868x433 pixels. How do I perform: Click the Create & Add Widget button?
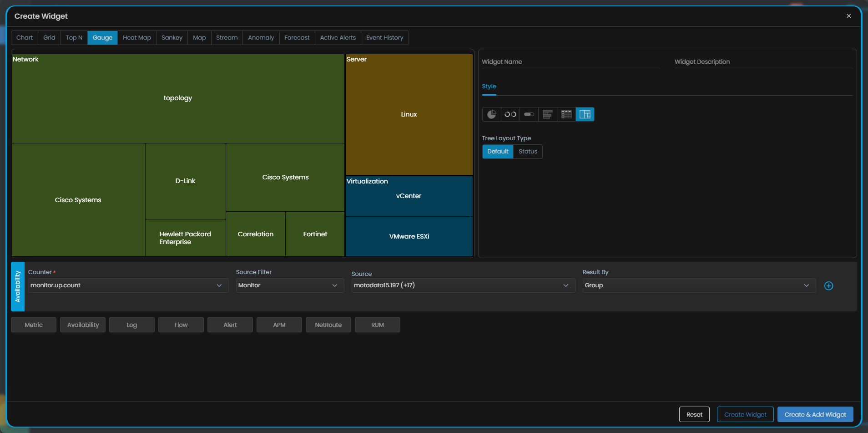click(x=815, y=415)
